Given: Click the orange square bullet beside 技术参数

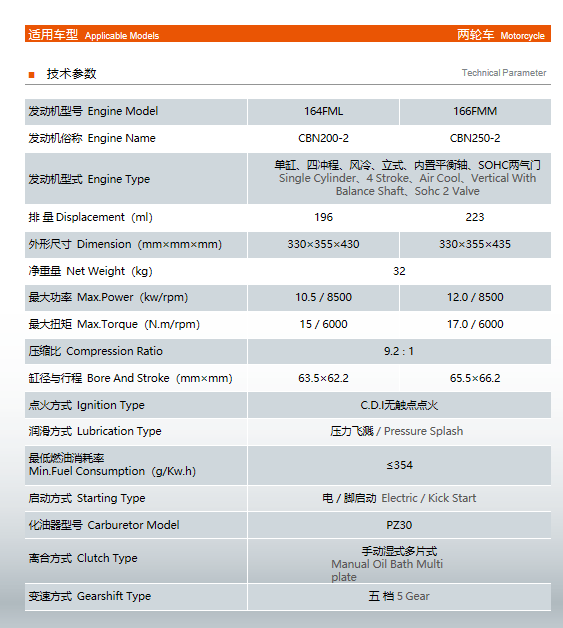Looking at the screenshot, I should pyautogui.click(x=32, y=75).
